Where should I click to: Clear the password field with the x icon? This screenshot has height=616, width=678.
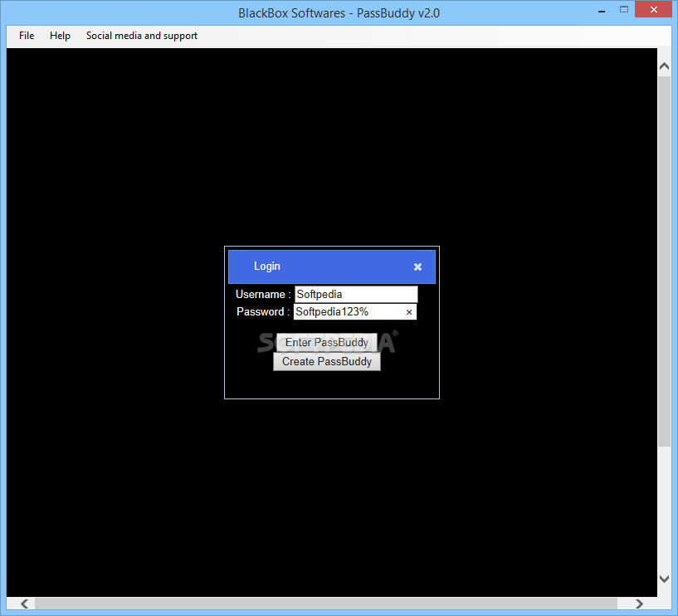pyautogui.click(x=409, y=312)
